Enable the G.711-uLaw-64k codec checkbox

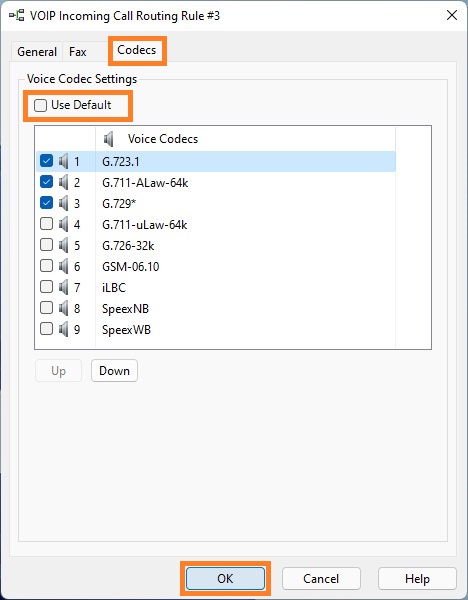[x=46, y=224]
